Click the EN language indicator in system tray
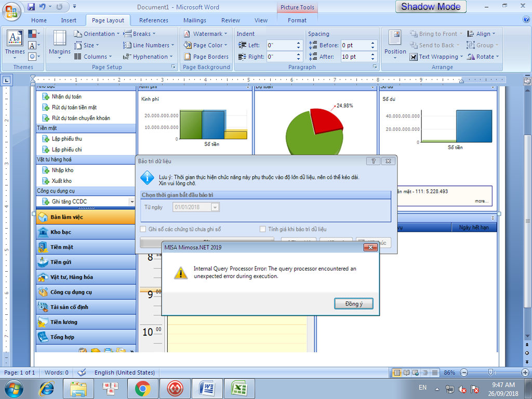 (x=422, y=388)
